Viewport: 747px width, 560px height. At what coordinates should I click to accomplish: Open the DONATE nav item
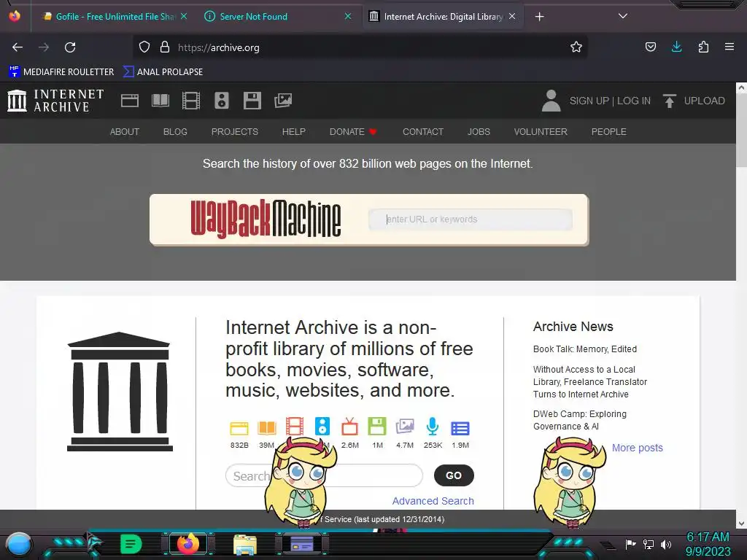click(x=353, y=131)
